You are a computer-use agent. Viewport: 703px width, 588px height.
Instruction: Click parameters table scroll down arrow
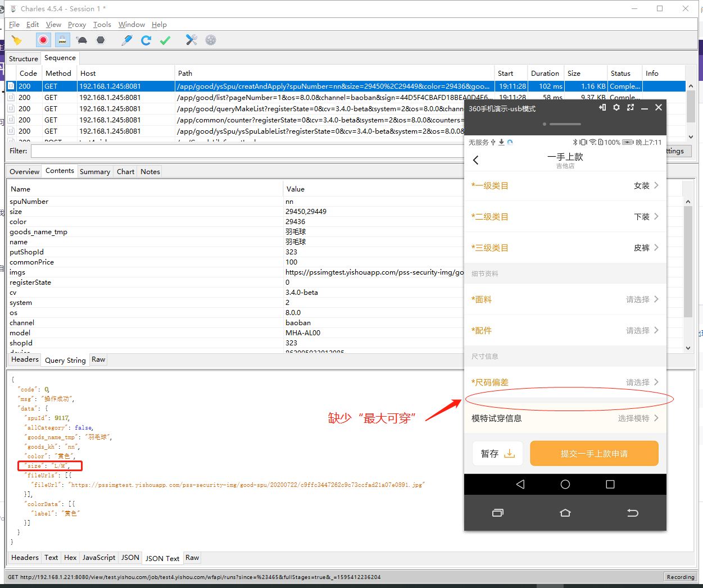pos(688,348)
